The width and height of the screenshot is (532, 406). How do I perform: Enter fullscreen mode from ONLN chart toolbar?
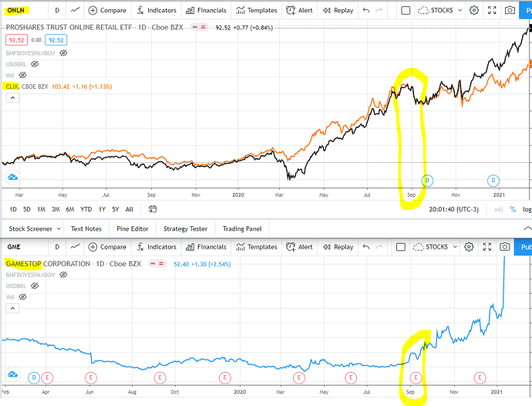click(492, 10)
